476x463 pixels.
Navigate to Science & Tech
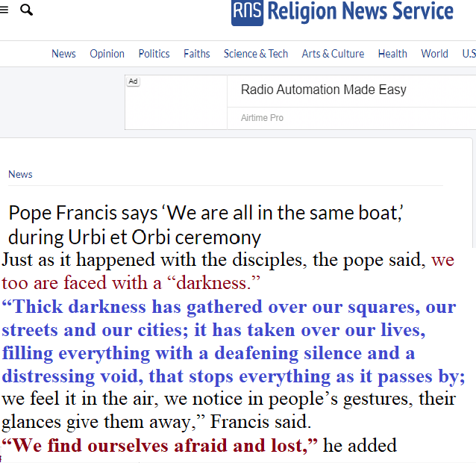[256, 54]
